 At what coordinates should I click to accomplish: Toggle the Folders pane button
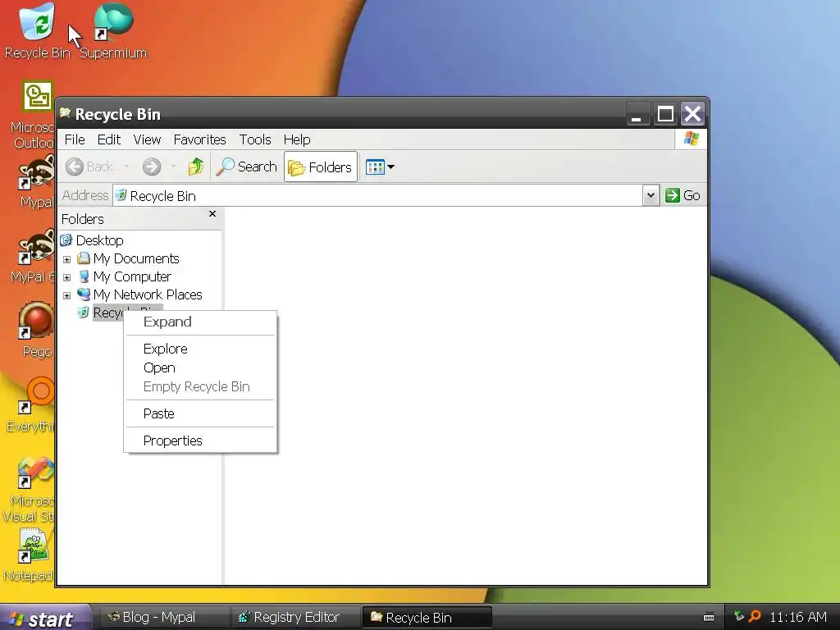point(321,167)
